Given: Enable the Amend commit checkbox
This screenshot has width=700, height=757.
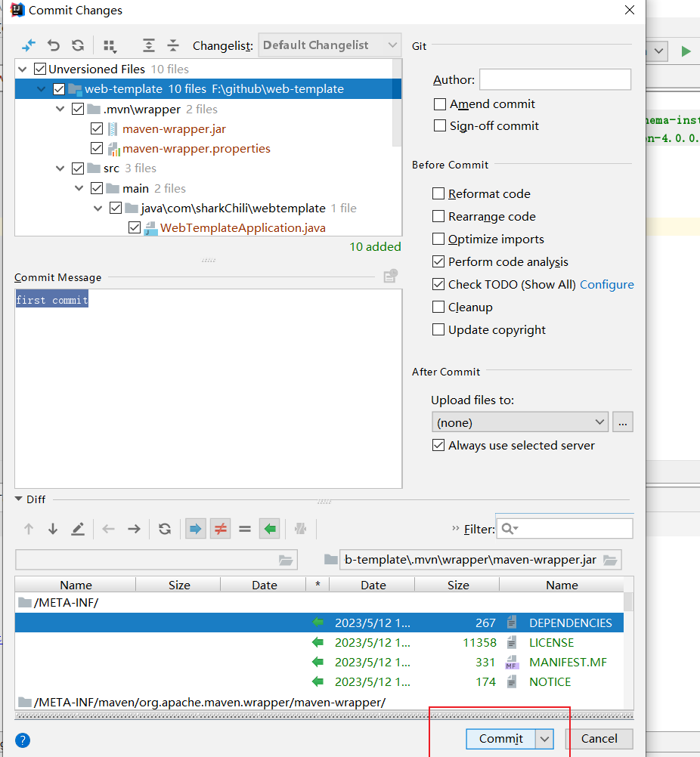Looking at the screenshot, I should [439, 104].
